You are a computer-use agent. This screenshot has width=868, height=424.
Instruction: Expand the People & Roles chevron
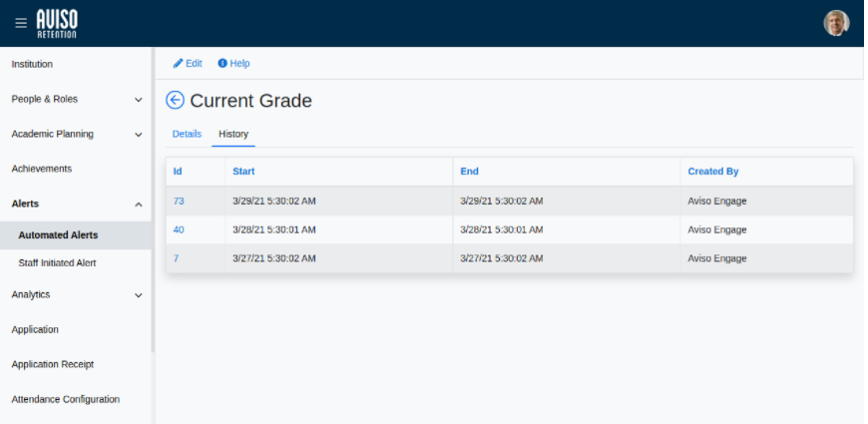pos(139,100)
